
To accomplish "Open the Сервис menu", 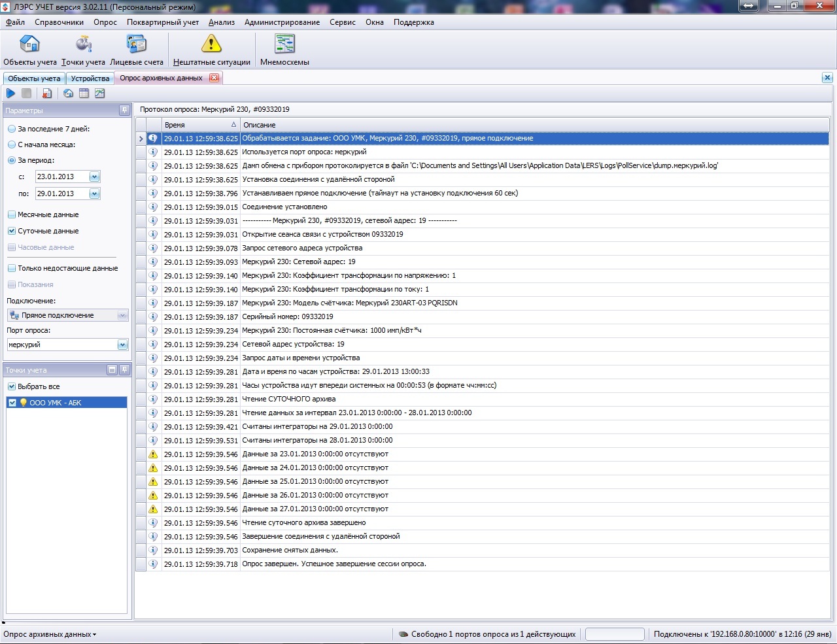I will [x=343, y=22].
